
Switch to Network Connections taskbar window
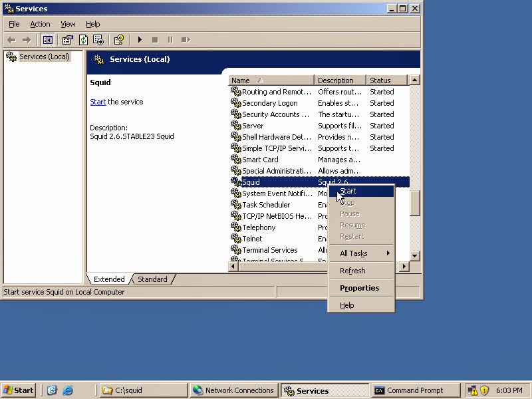coord(234,390)
